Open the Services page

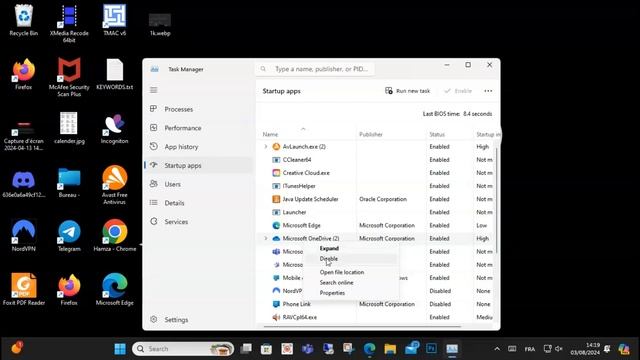click(199, 222)
